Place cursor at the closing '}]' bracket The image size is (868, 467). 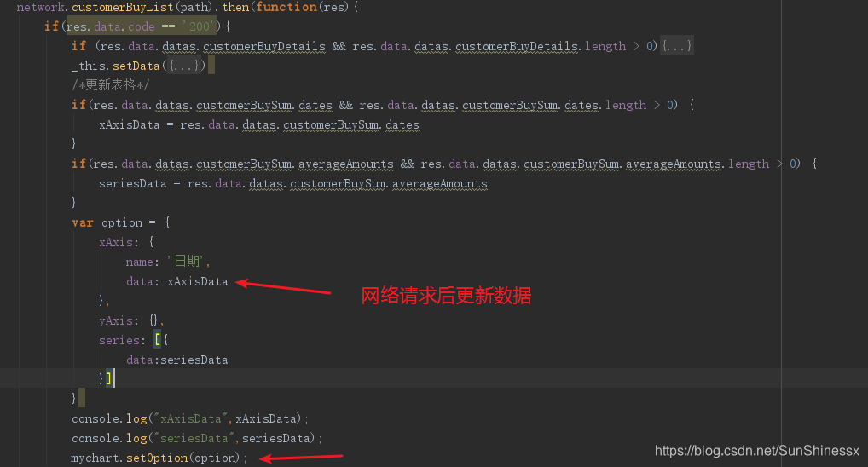click(x=105, y=379)
